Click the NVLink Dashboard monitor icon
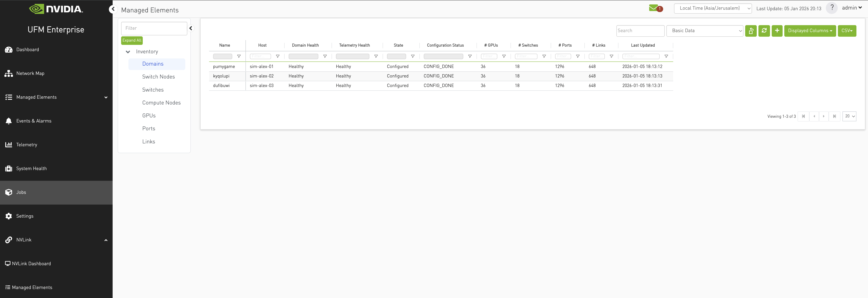The image size is (868, 298). [x=8, y=264]
